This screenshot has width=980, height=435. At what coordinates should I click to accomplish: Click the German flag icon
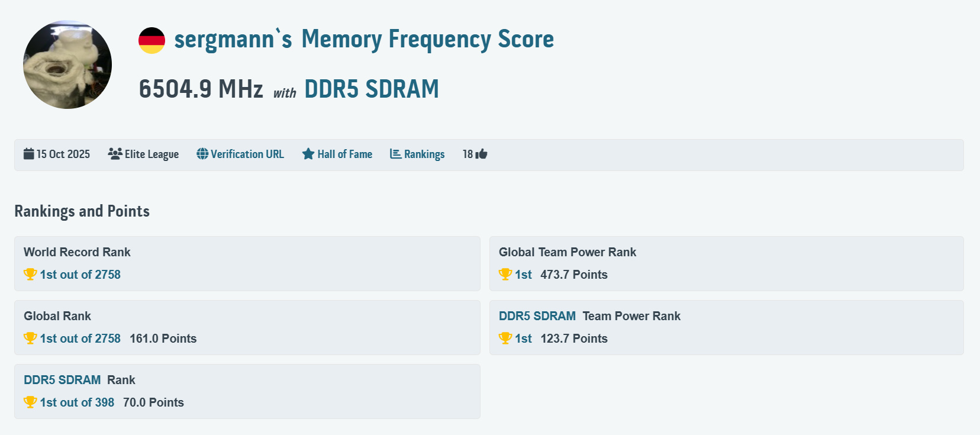151,40
